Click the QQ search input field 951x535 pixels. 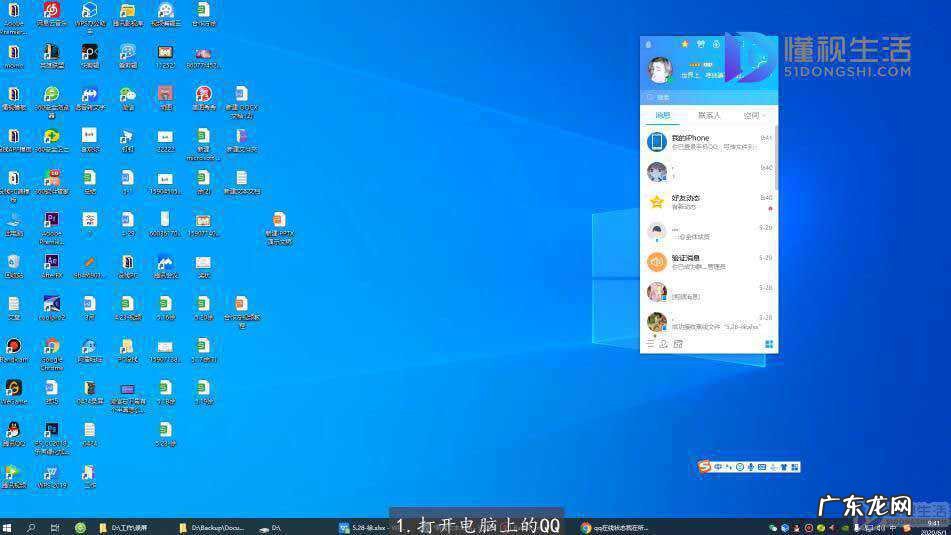[x=710, y=97]
